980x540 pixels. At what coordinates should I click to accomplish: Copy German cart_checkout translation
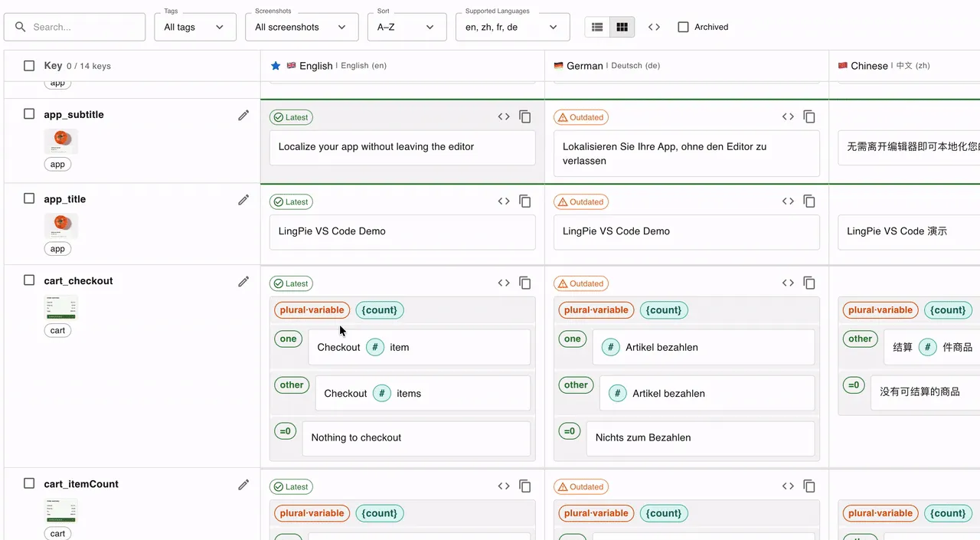[809, 283]
